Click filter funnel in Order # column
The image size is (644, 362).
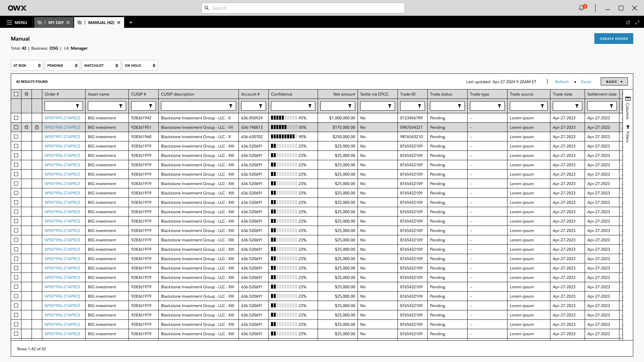pyautogui.click(x=77, y=106)
